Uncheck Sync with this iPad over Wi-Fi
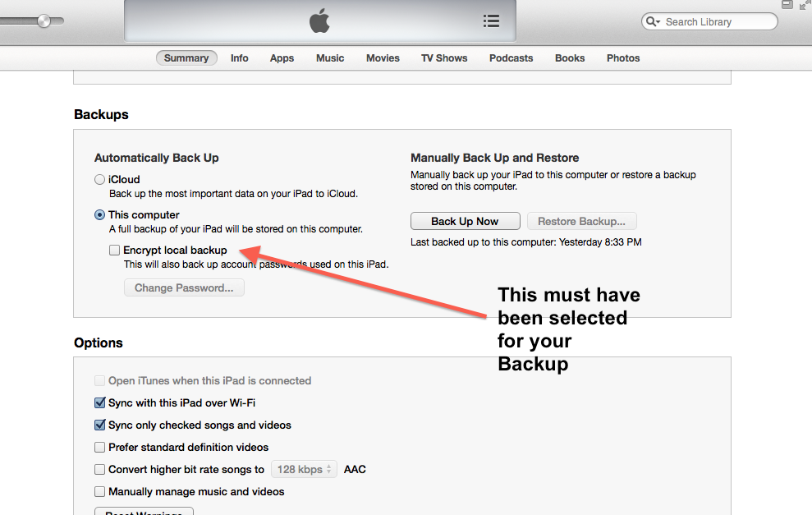812x515 pixels. (x=100, y=402)
